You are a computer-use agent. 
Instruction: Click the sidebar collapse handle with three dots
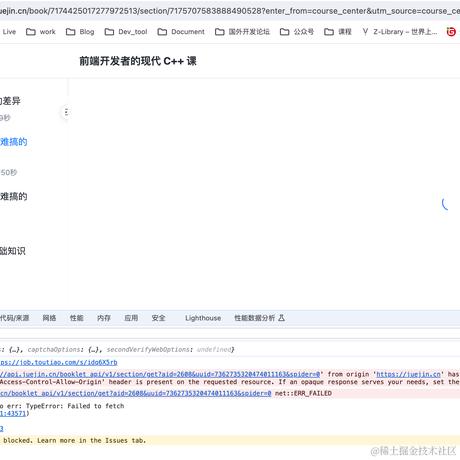[x=66, y=112]
